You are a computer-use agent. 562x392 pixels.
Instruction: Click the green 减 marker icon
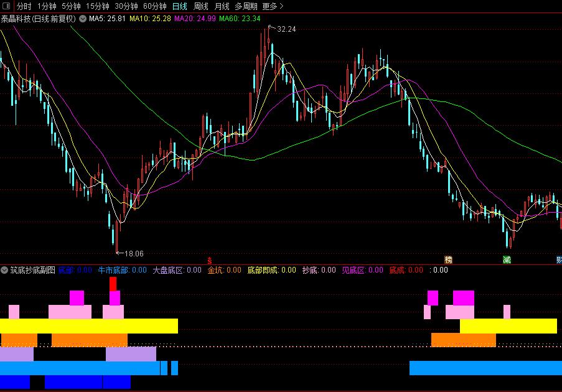click(507, 260)
